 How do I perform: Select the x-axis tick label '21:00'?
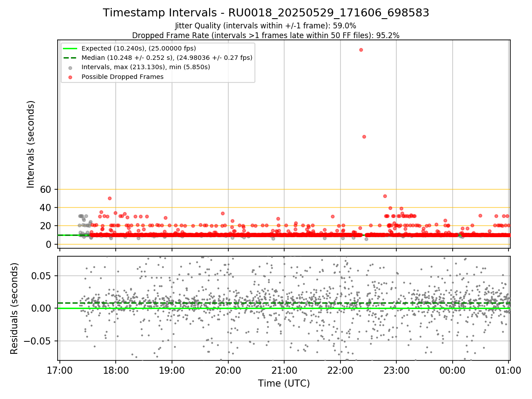pos(284,370)
